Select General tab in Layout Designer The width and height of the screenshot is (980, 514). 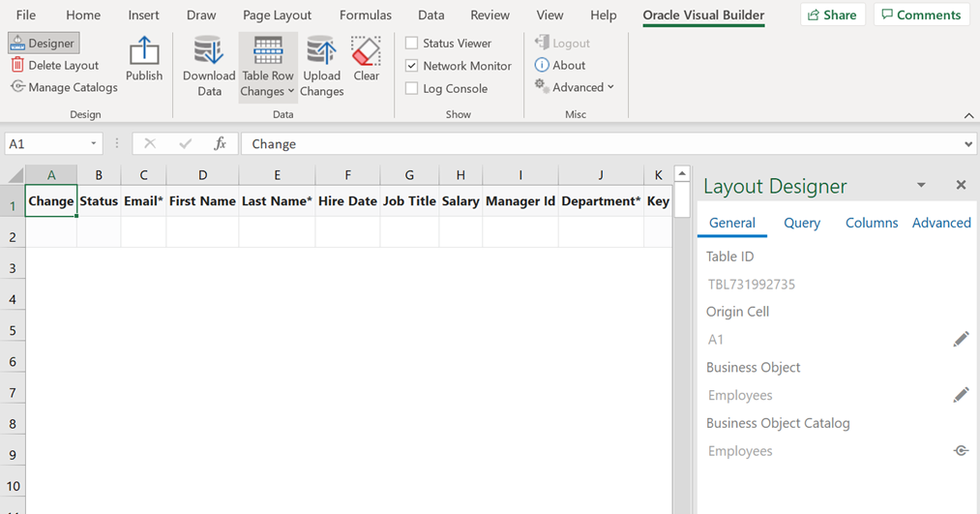(732, 223)
